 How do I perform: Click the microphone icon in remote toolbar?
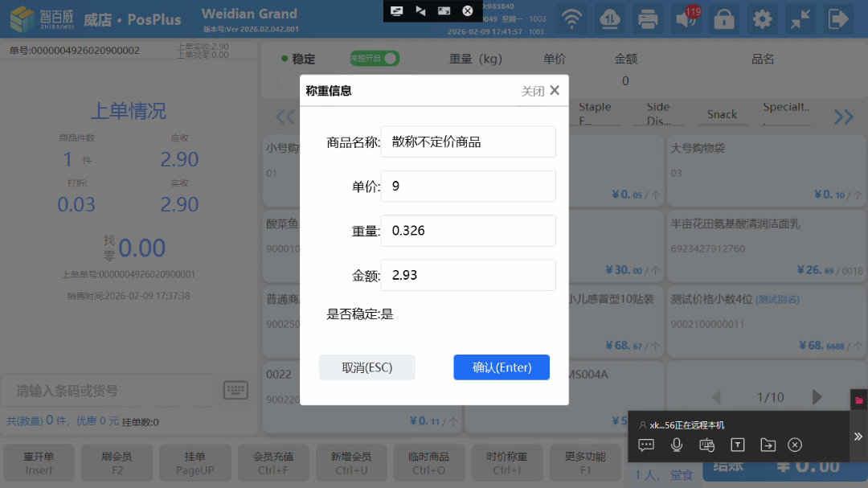tap(677, 445)
